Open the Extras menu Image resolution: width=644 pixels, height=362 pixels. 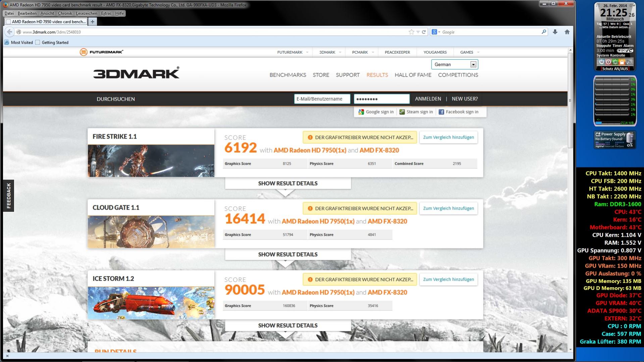106,13
